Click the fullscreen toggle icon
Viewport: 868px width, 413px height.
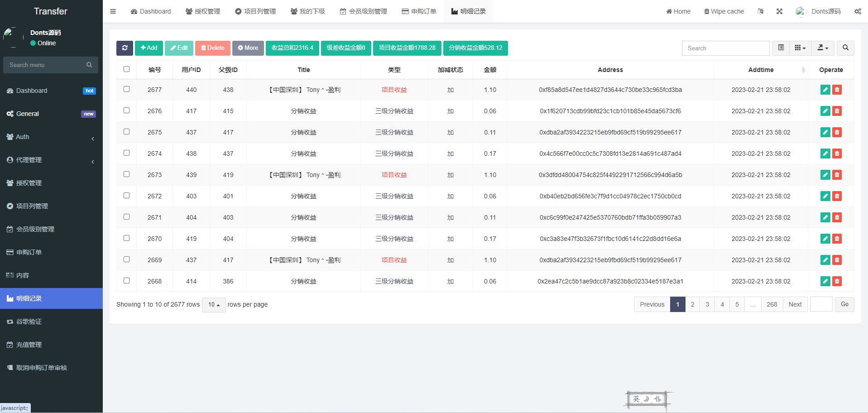point(779,11)
